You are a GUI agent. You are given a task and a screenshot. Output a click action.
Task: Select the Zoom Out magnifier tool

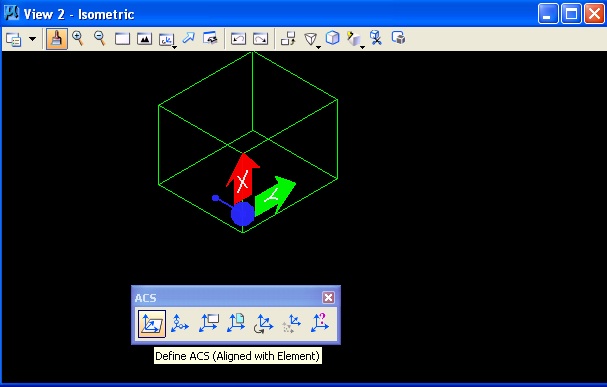(100, 38)
